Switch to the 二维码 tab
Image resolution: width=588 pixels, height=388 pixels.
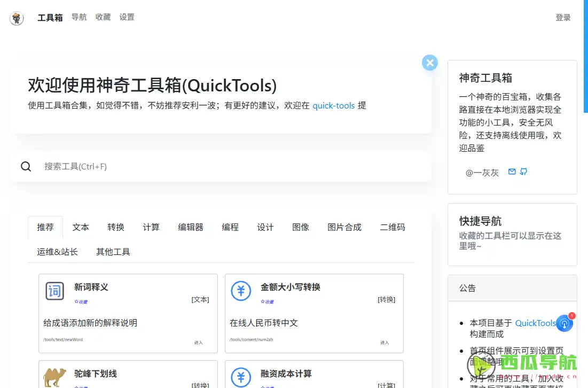(393, 227)
